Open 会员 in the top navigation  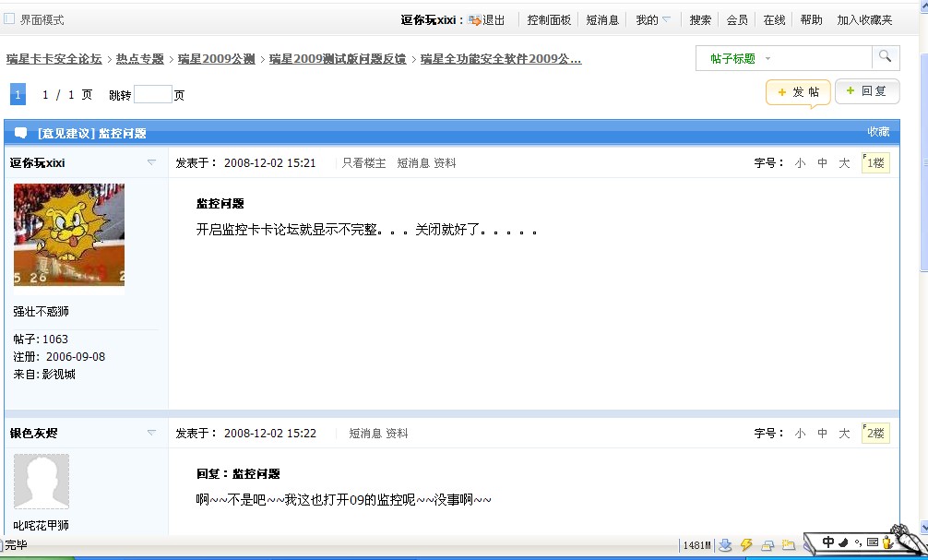coord(737,20)
